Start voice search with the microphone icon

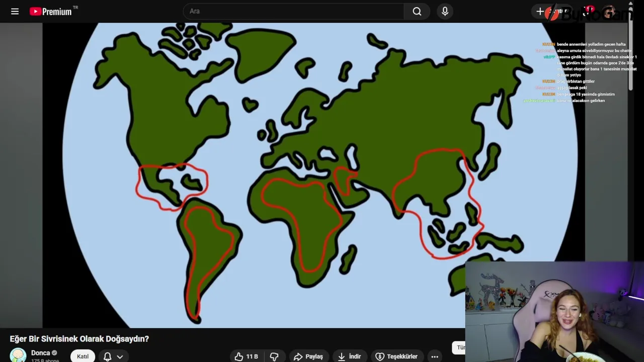445,11
